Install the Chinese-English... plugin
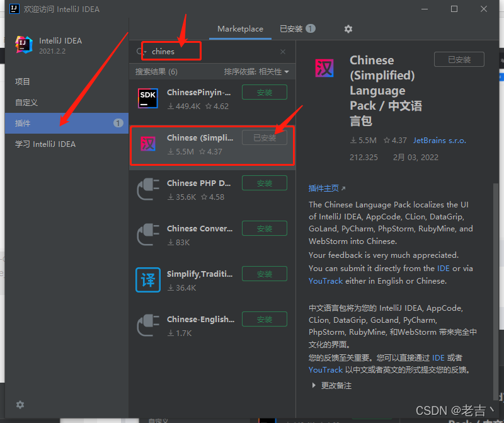This screenshot has height=423, width=504. coord(264,319)
